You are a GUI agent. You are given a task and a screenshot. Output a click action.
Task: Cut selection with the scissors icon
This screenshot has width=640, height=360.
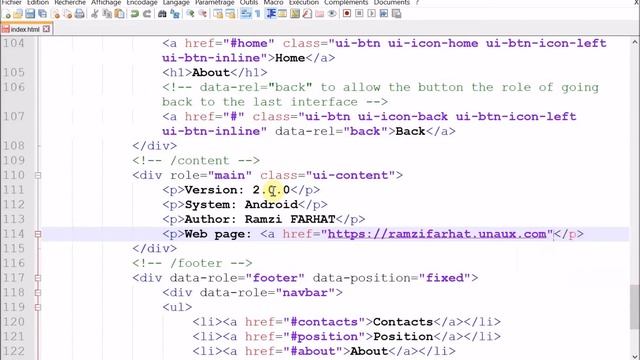[x=95, y=14]
